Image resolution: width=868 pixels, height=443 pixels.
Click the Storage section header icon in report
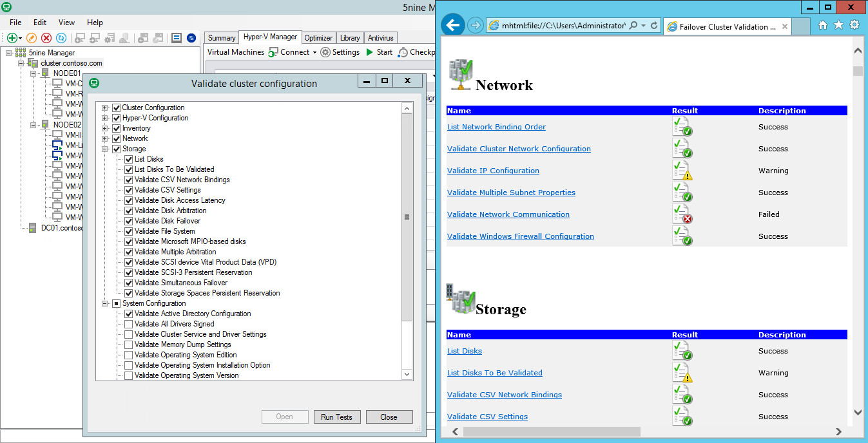[460, 298]
